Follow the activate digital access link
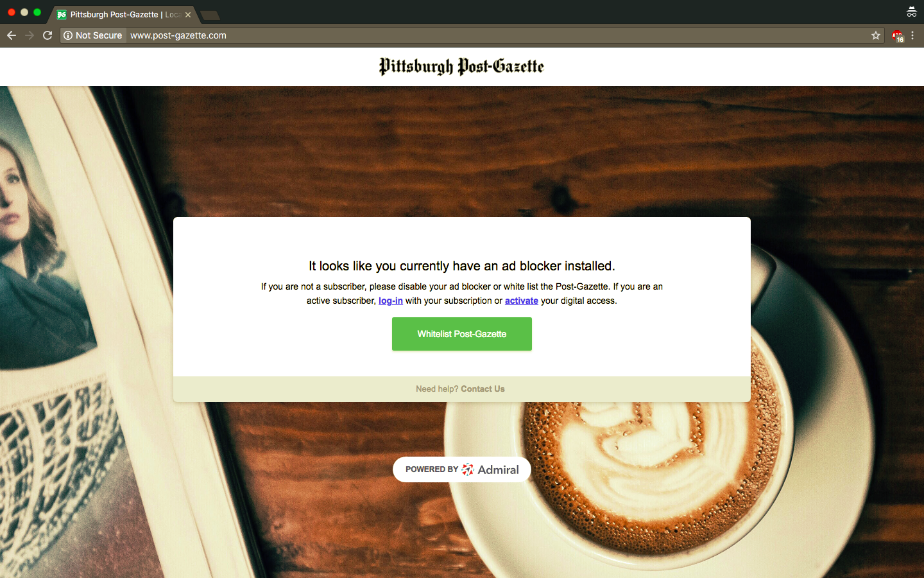The image size is (924, 578). (522, 301)
